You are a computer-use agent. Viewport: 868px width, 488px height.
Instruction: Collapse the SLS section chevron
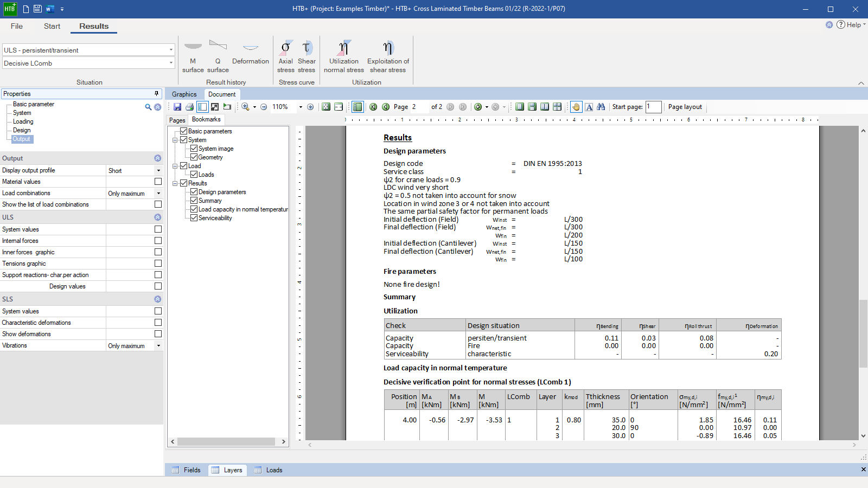[x=157, y=299]
